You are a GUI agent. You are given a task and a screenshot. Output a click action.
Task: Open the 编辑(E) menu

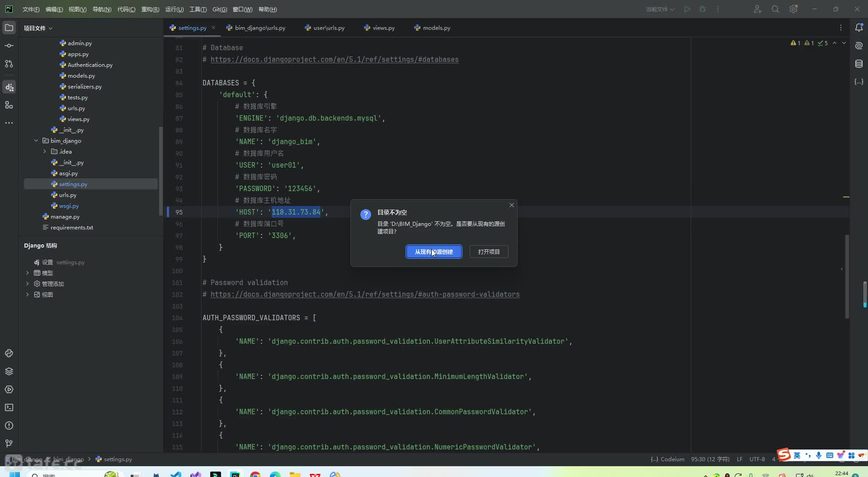54,9
